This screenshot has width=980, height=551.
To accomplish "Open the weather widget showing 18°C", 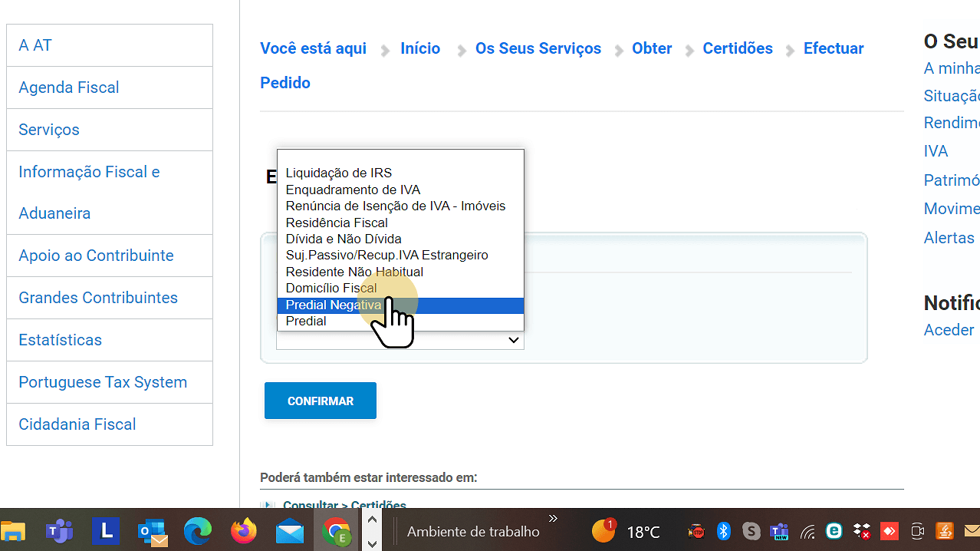I will coord(626,531).
